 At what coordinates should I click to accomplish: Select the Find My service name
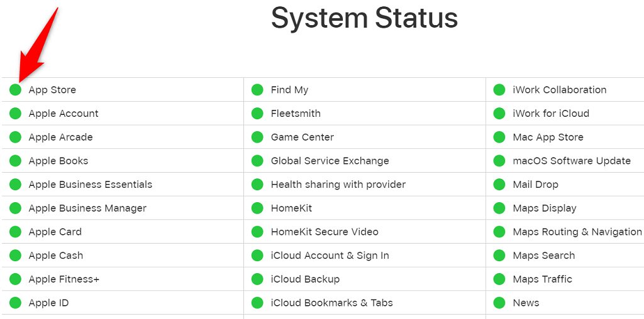(289, 90)
